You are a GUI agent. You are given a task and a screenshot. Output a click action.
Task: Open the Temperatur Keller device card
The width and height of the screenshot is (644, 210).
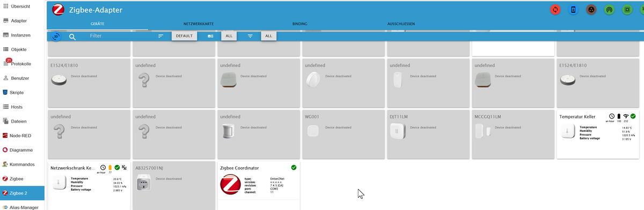click(597, 134)
